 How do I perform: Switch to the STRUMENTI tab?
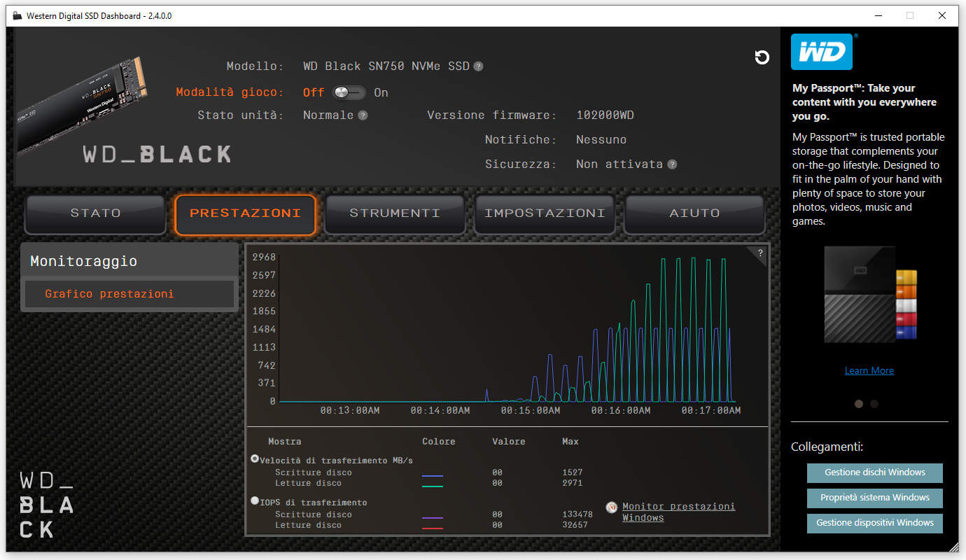pos(395,213)
